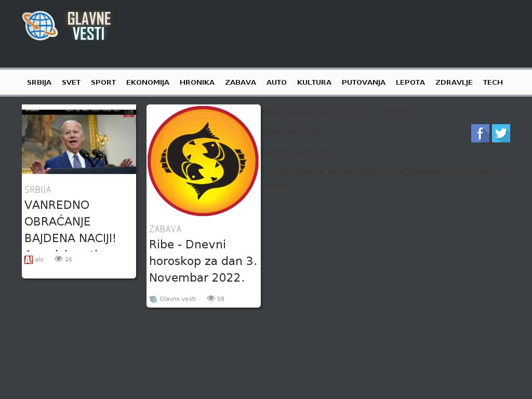Click the Glavne Vesti logo text
The image size is (532, 399).
(x=89, y=25)
